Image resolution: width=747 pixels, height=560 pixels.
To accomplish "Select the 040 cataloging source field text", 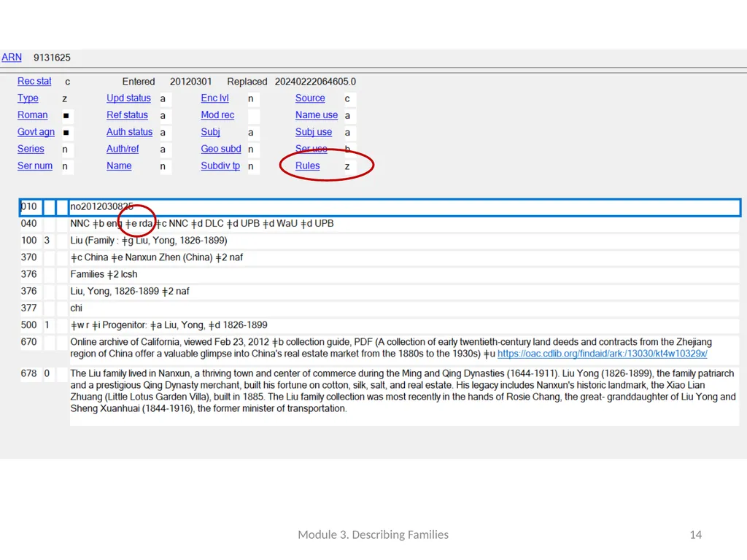I will point(202,224).
